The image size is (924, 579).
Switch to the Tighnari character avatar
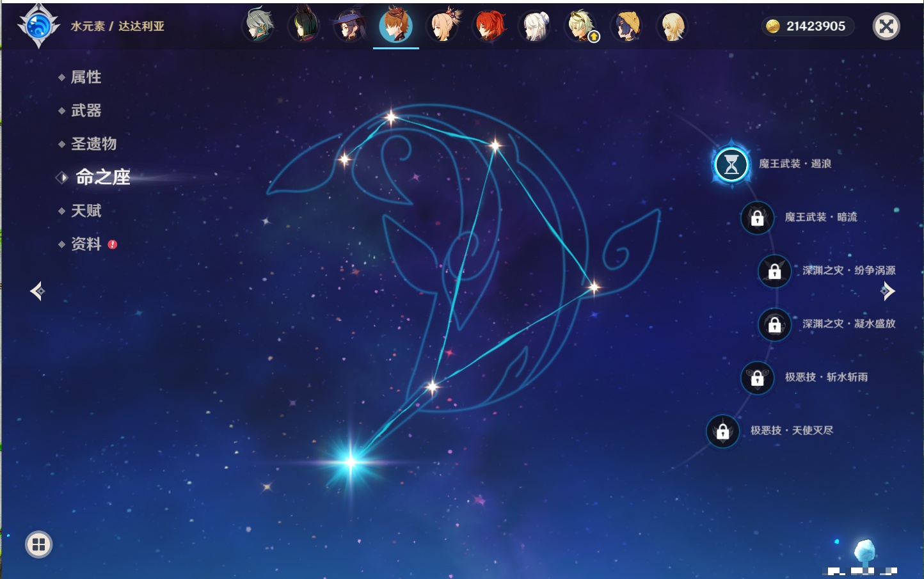tap(304, 26)
